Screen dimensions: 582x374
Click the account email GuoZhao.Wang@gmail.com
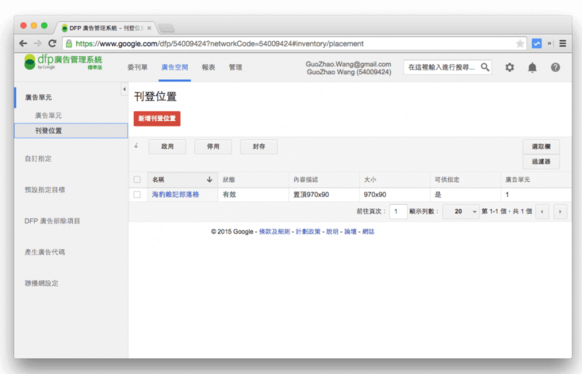348,64
